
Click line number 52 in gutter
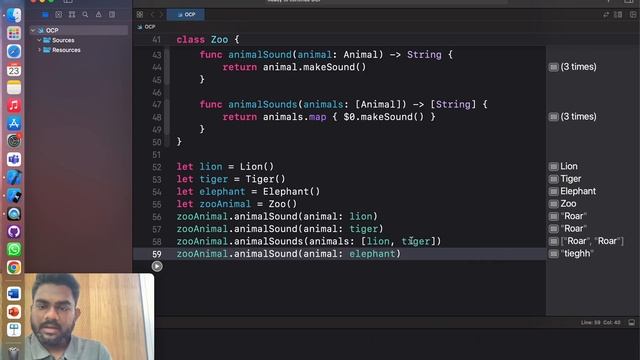coord(157,167)
